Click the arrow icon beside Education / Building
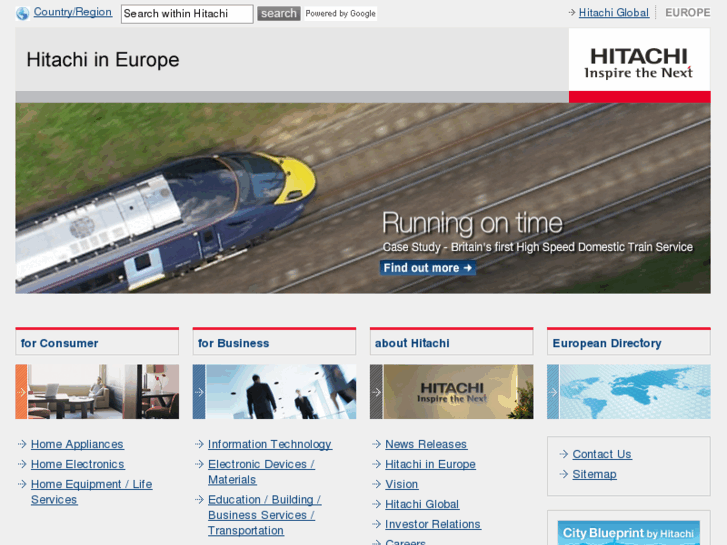The width and height of the screenshot is (727, 545). pos(199,500)
